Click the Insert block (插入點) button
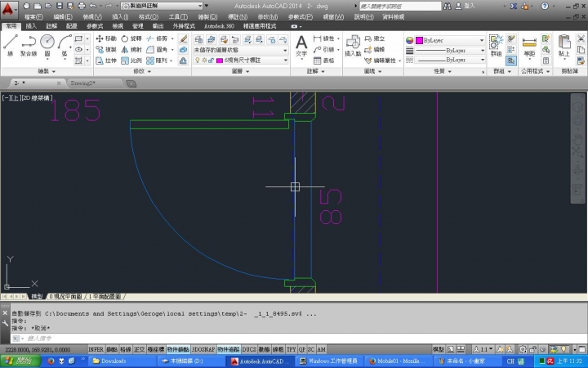 pyautogui.click(x=353, y=46)
